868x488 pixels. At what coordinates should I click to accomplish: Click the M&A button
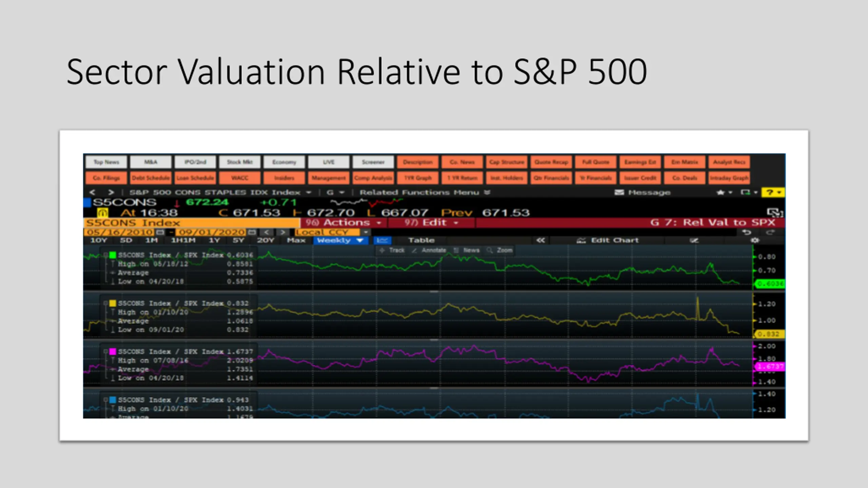click(151, 162)
